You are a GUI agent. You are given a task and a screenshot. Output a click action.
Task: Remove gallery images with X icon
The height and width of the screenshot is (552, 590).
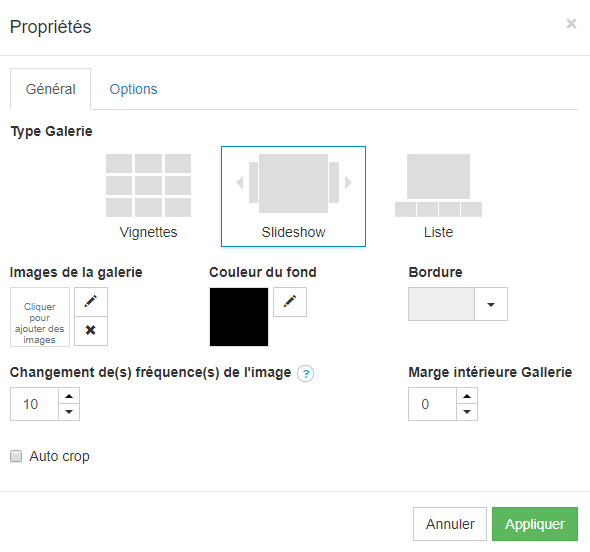click(91, 331)
